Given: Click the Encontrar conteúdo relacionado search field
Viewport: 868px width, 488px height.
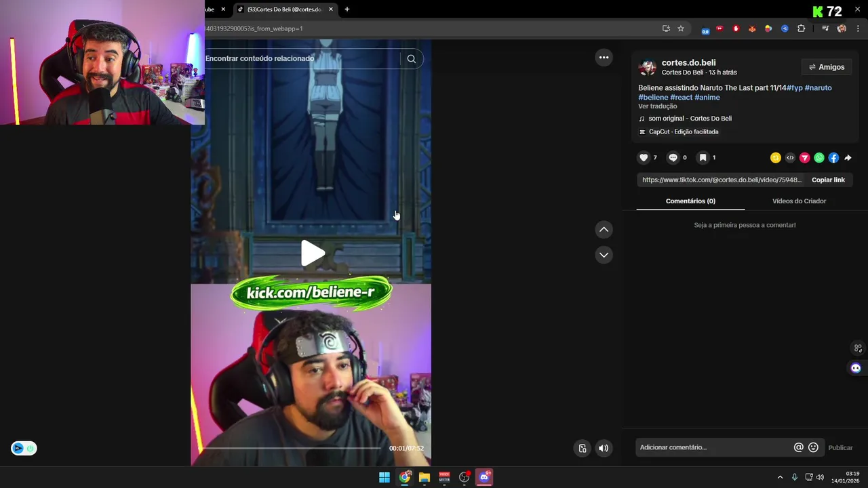Looking at the screenshot, I should (302, 58).
